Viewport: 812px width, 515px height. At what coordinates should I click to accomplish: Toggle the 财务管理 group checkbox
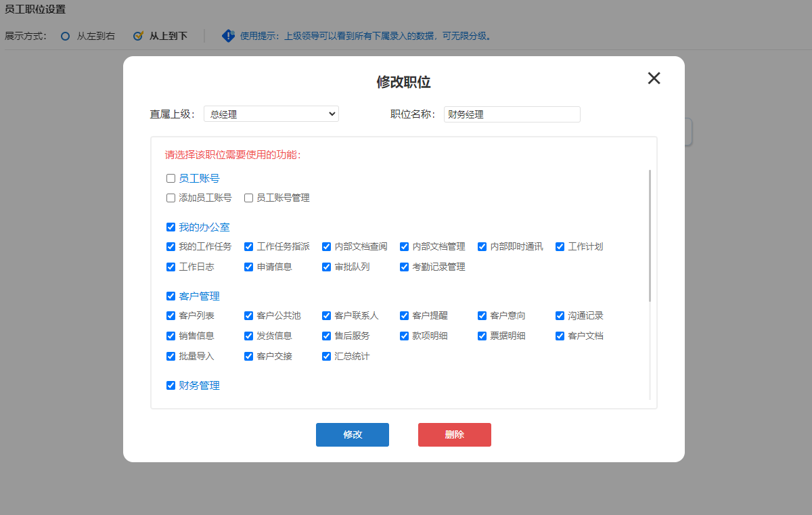coord(171,386)
